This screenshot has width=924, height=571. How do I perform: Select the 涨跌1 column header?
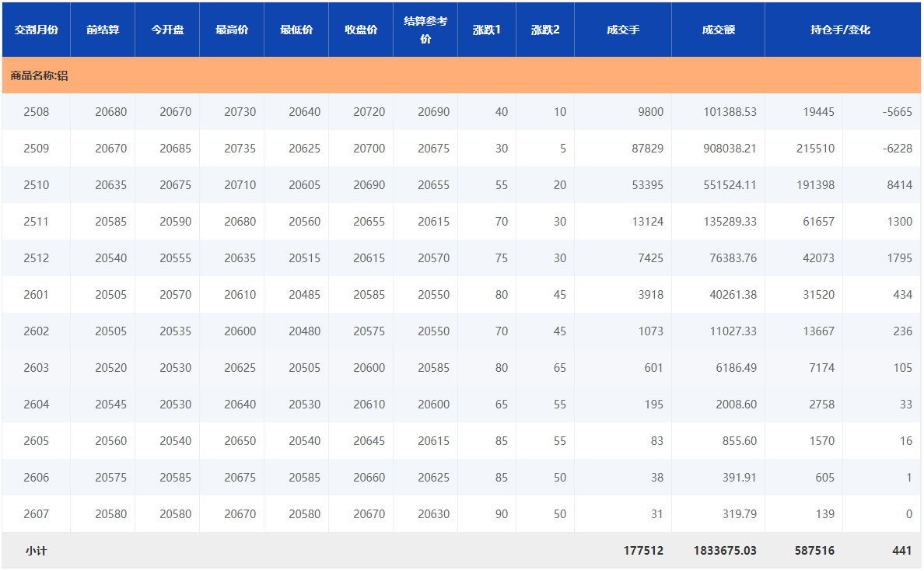pyautogui.click(x=487, y=30)
